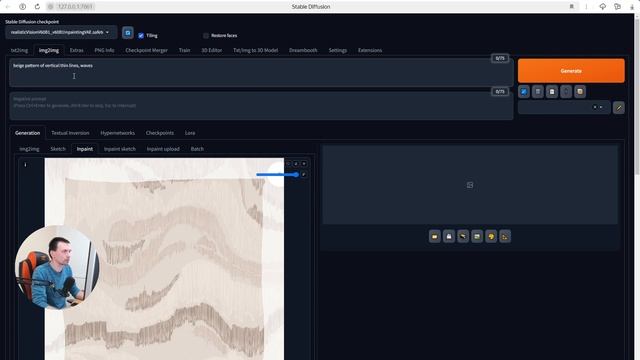Open the browser extensions icon
The height and width of the screenshot is (360, 640).
(x=618, y=7)
